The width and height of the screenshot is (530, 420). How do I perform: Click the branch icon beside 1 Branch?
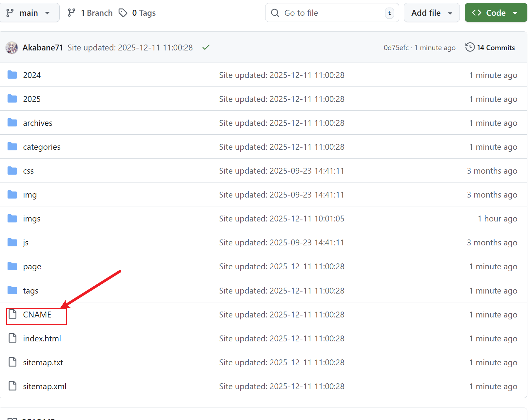(71, 13)
